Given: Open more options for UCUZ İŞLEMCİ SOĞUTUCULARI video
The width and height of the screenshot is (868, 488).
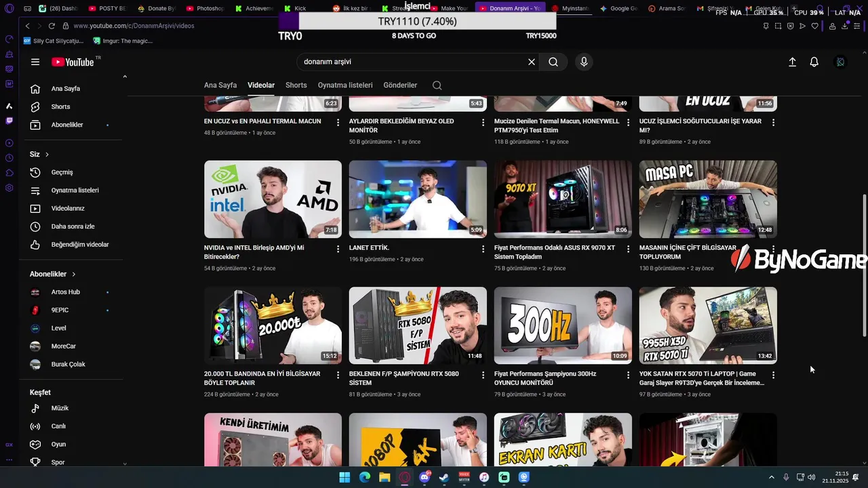Looking at the screenshot, I should pyautogui.click(x=773, y=123).
